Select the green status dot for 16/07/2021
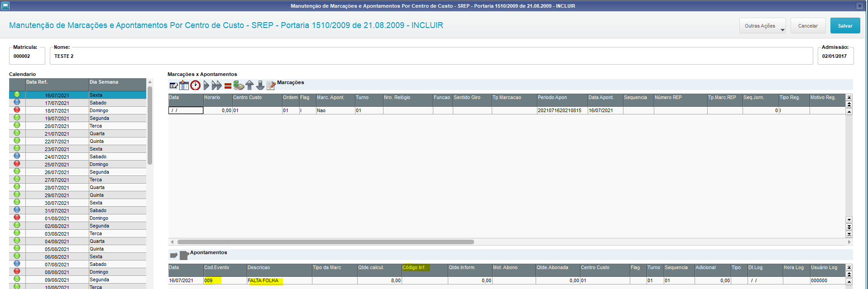 point(17,95)
